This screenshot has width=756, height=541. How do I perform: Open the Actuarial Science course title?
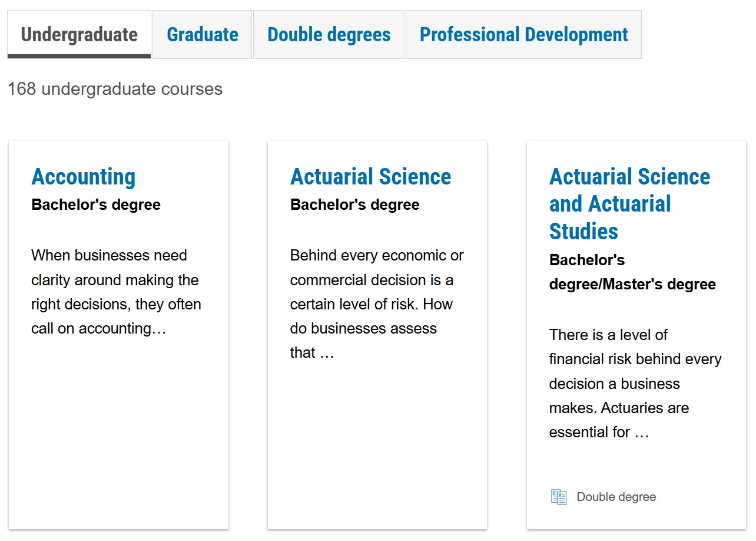coord(370,177)
